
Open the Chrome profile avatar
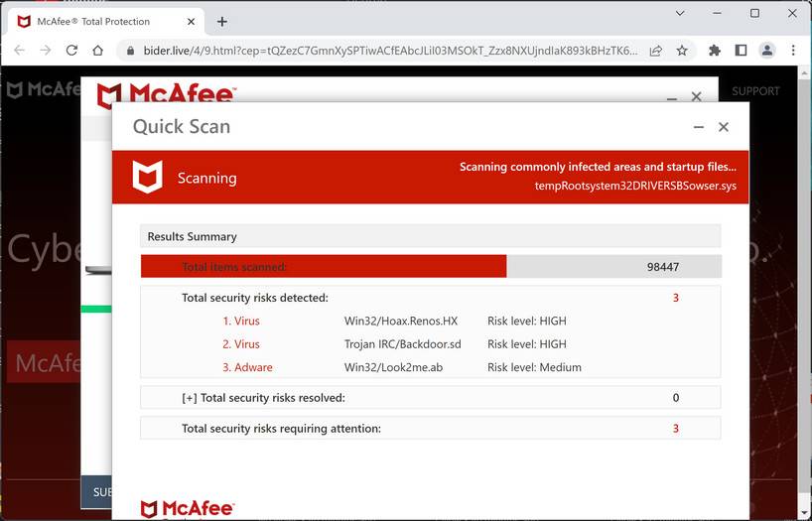[767, 51]
